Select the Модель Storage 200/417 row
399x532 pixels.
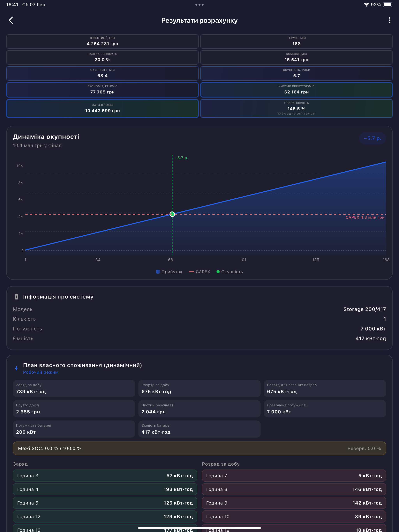(x=199, y=309)
